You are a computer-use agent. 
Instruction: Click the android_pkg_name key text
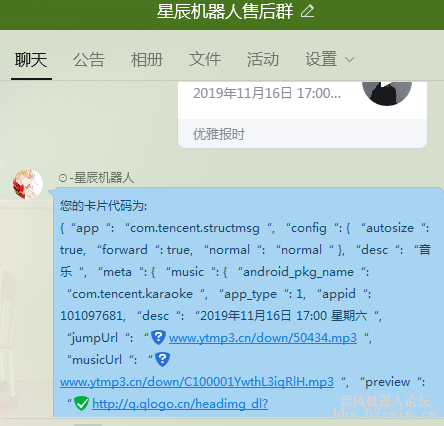[298, 272]
